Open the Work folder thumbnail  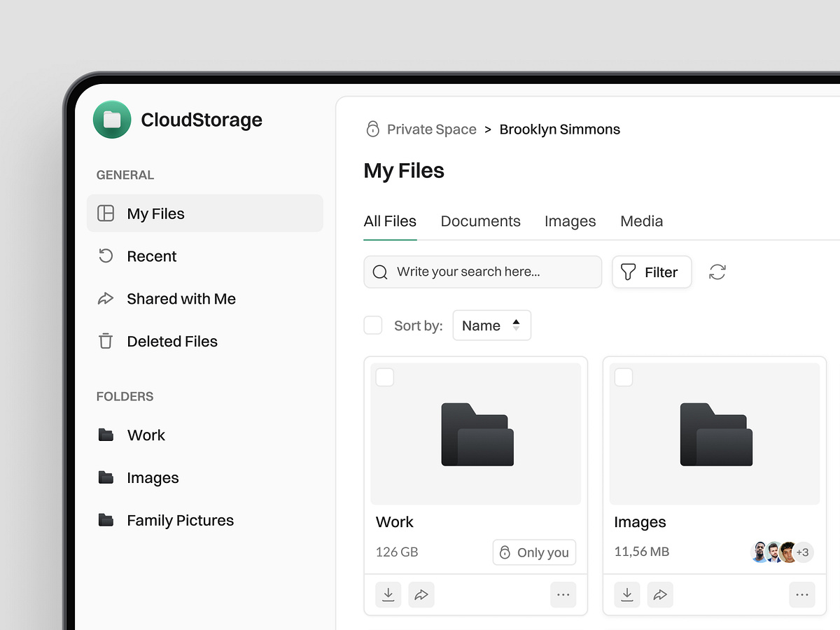(x=476, y=434)
